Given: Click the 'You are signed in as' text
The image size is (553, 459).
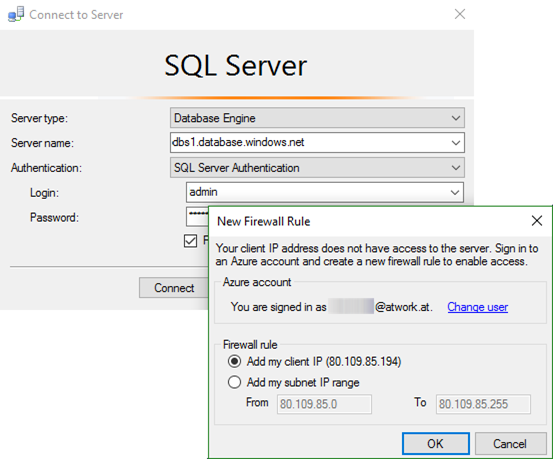Looking at the screenshot, I should 279,307.
